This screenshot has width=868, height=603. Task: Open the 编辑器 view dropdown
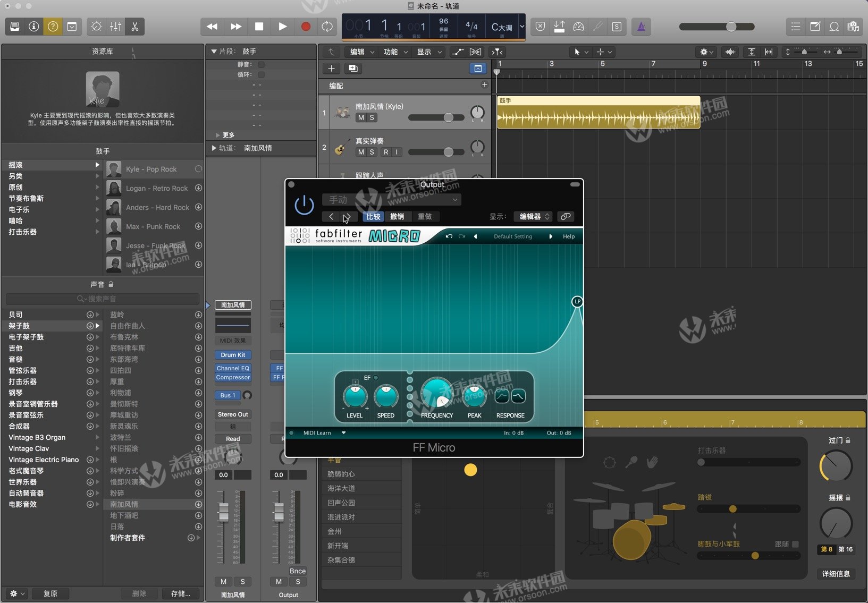pos(534,216)
